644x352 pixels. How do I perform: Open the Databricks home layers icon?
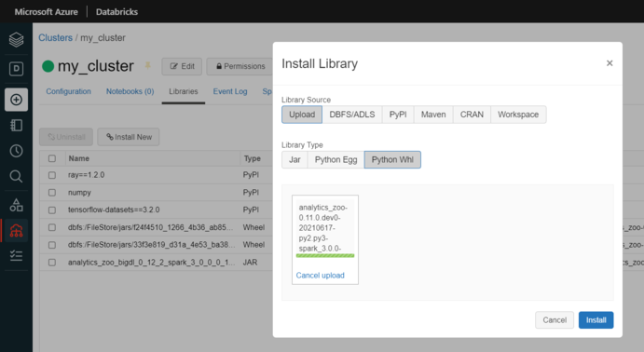click(x=16, y=40)
